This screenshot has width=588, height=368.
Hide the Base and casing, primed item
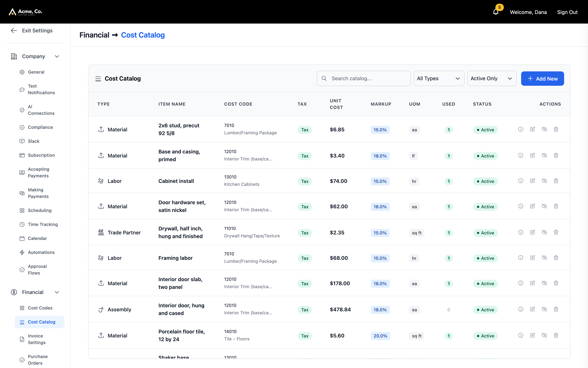(544, 155)
